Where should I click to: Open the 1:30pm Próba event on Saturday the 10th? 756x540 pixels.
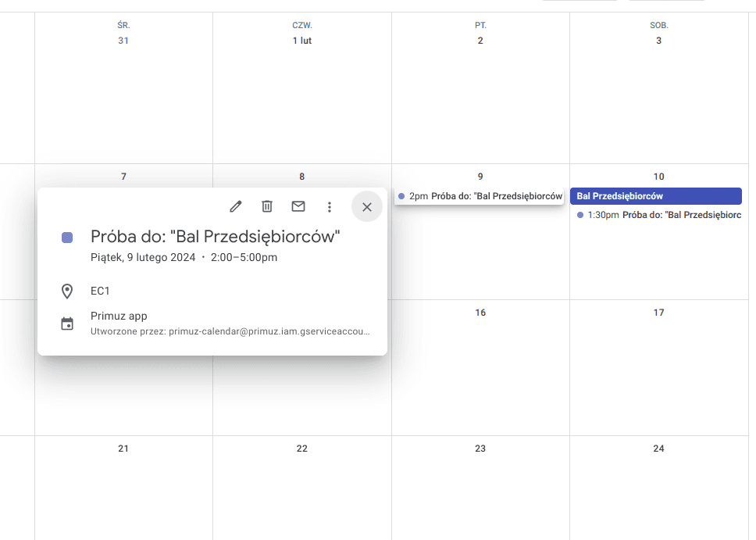(x=658, y=215)
